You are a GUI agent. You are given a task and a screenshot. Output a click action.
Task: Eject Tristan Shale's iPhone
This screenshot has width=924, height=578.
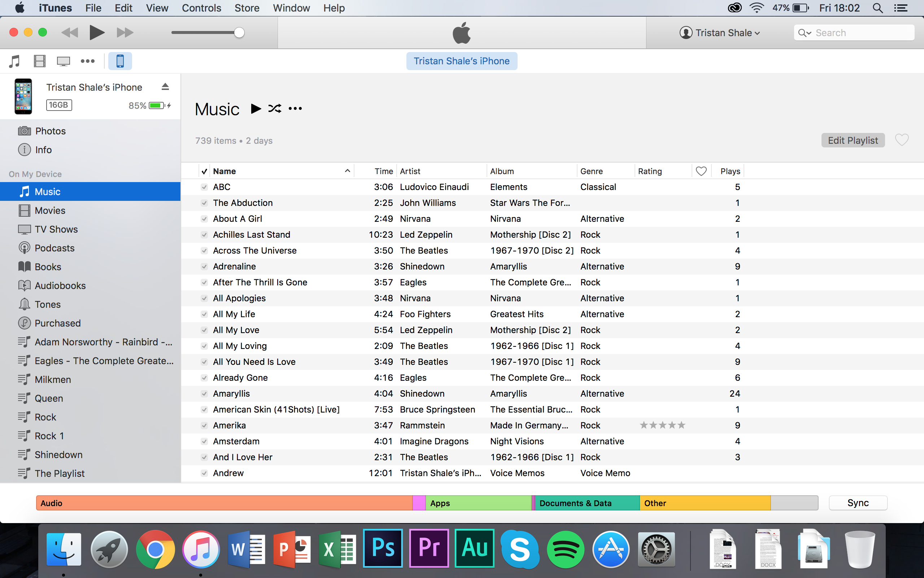pos(165,87)
